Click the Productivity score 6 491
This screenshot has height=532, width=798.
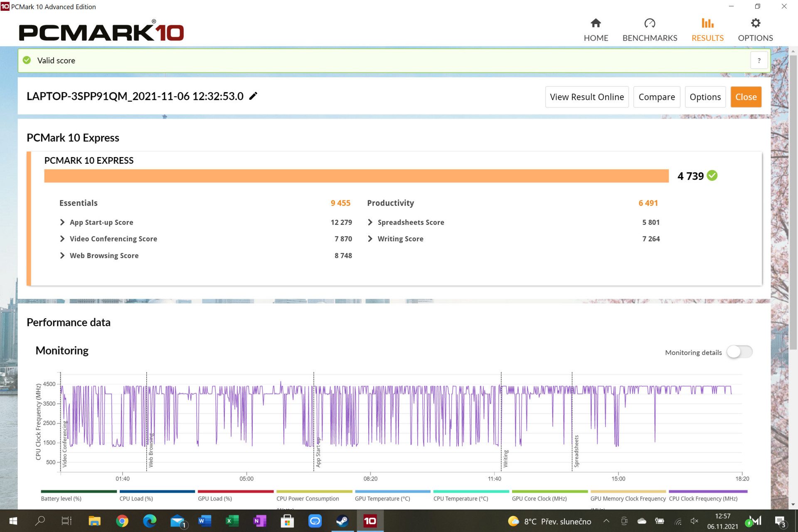pos(648,203)
